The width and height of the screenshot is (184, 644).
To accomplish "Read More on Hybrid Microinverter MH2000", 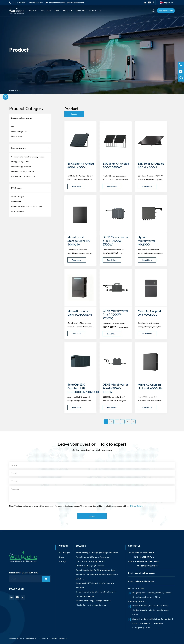I will pos(147,260).
